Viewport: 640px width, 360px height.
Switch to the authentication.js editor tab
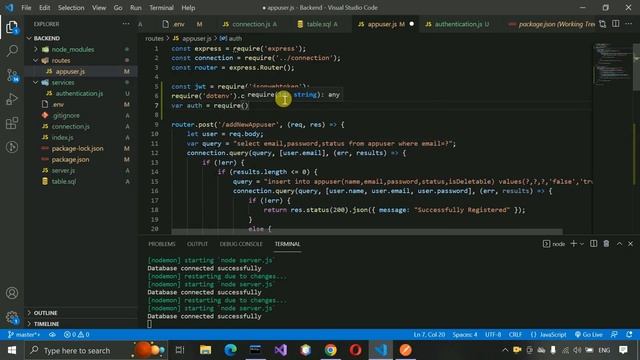[458, 24]
